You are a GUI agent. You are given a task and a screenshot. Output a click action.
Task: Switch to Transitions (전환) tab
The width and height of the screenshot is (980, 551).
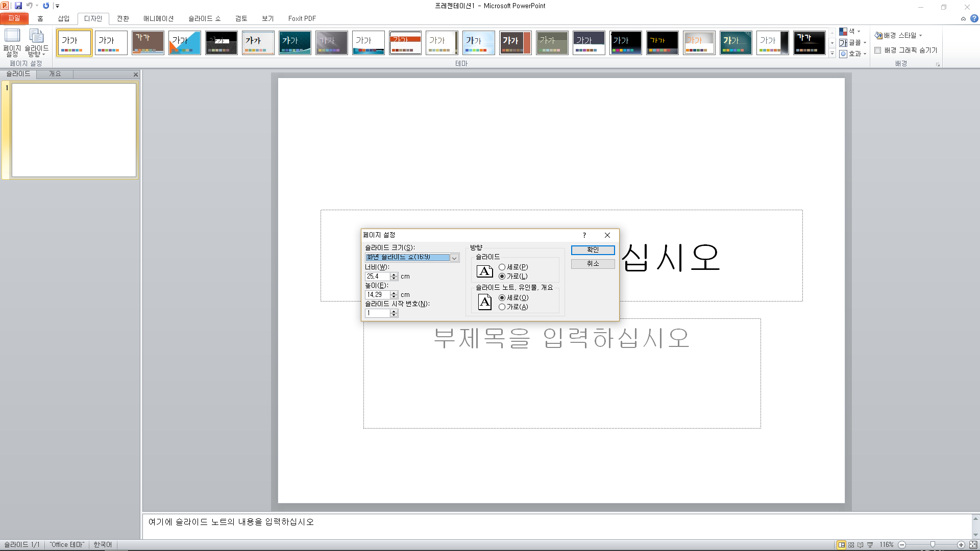[123, 18]
